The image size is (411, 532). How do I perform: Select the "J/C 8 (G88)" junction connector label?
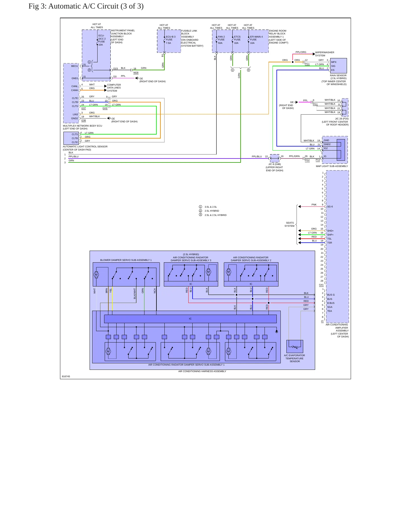click(274, 164)
